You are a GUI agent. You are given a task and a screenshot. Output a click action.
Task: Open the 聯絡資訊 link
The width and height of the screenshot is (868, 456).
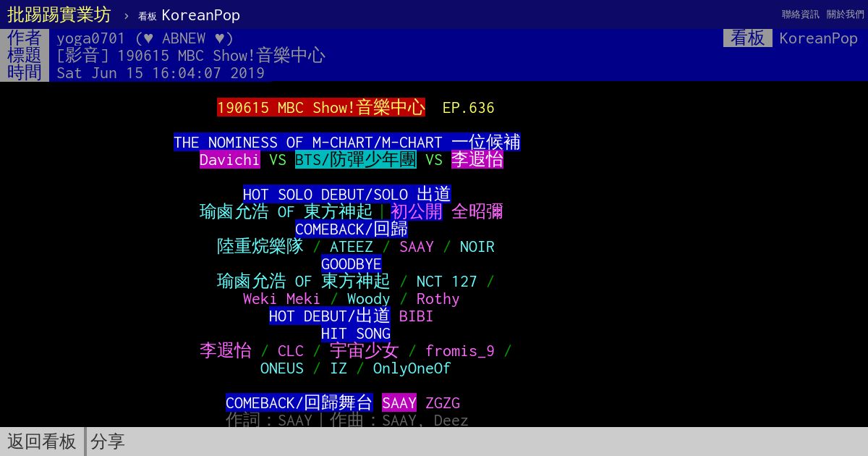(801, 14)
